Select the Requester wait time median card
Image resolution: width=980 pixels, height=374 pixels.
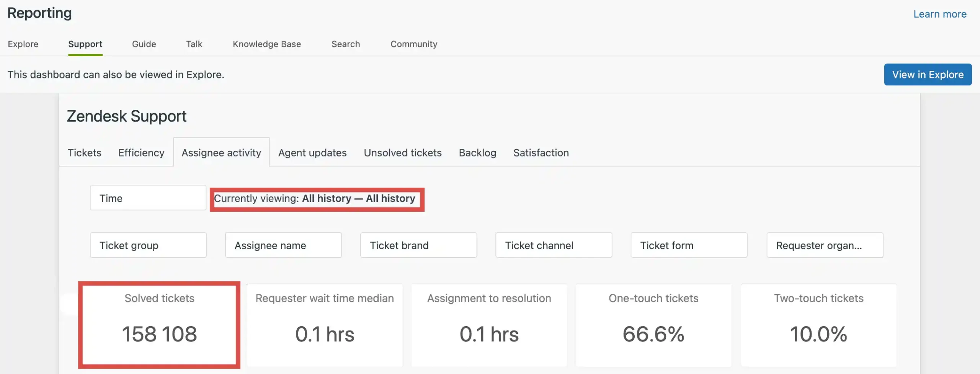pos(325,325)
